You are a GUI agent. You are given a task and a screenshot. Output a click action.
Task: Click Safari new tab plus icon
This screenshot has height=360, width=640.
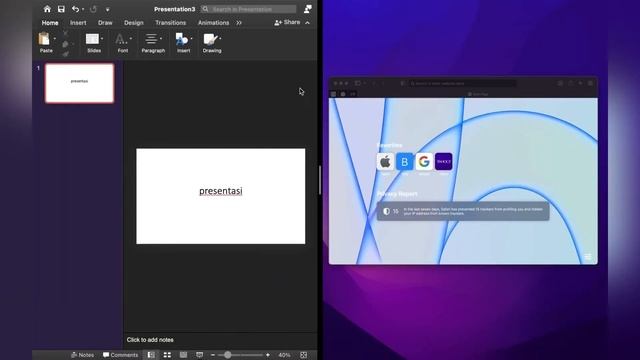580,83
